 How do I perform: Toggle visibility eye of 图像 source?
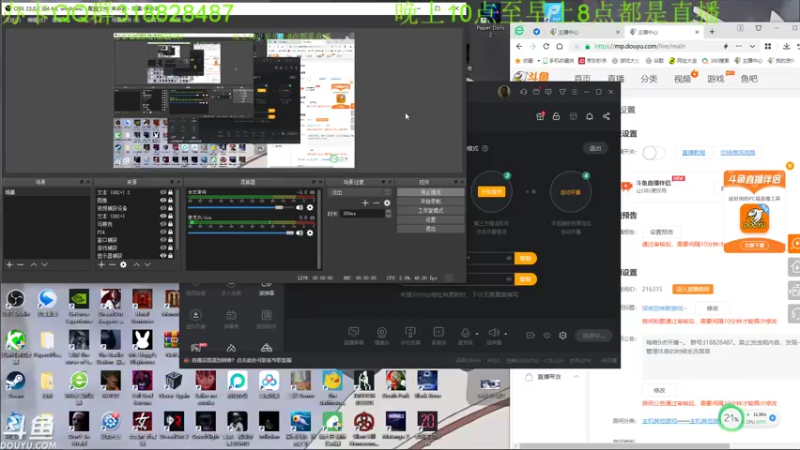pyautogui.click(x=163, y=201)
